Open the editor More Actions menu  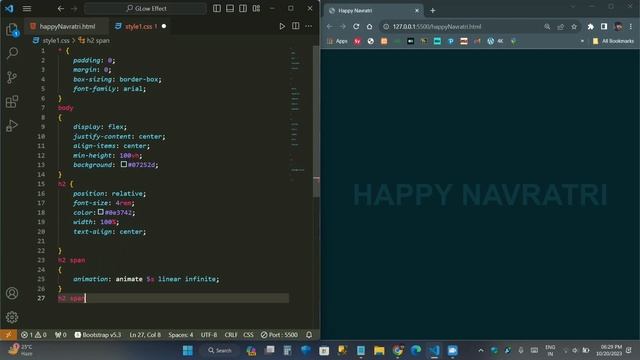pyautogui.click(x=309, y=26)
